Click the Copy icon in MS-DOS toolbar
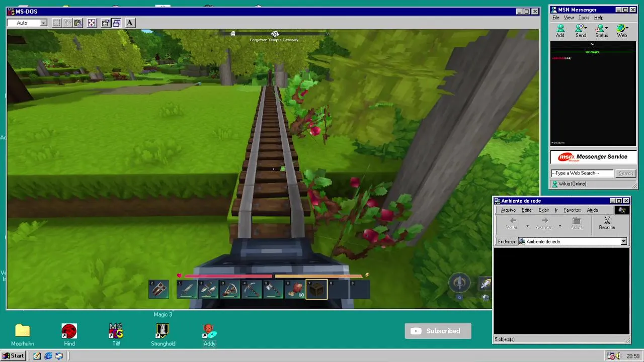This screenshot has height=362, width=644. pyautogui.click(x=67, y=23)
